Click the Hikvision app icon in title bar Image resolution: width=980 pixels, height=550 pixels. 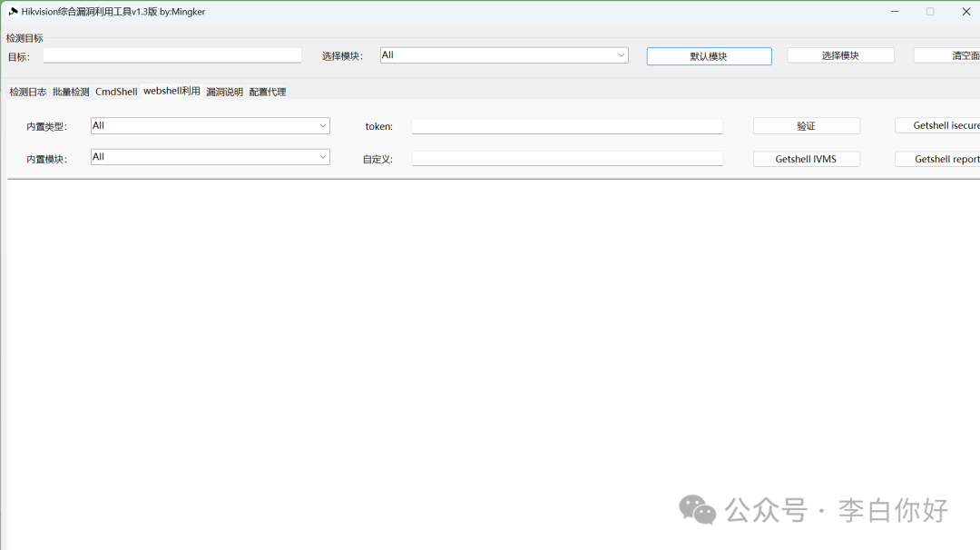coord(13,12)
